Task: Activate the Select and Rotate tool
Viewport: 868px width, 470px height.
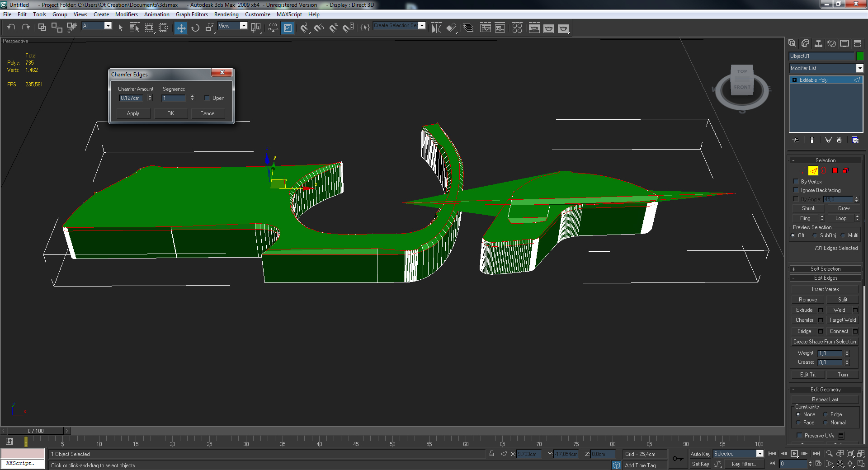Action: [x=195, y=28]
